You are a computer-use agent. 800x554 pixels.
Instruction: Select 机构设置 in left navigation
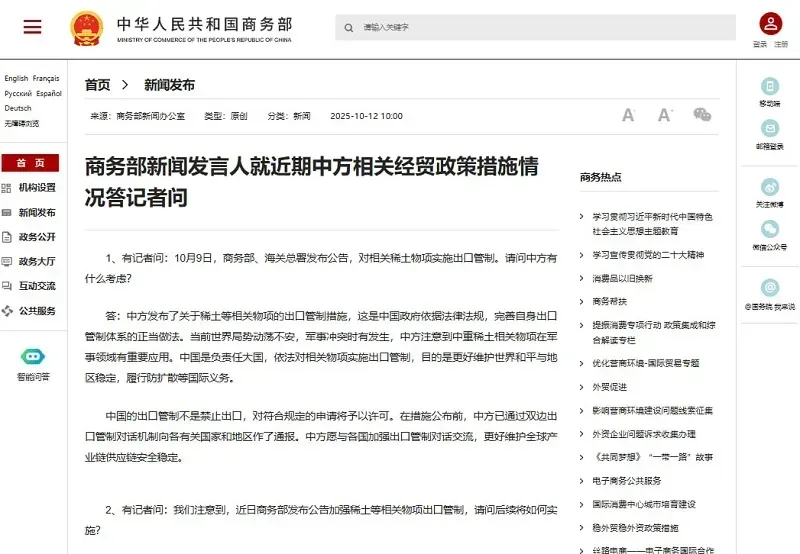click(37, 187)
